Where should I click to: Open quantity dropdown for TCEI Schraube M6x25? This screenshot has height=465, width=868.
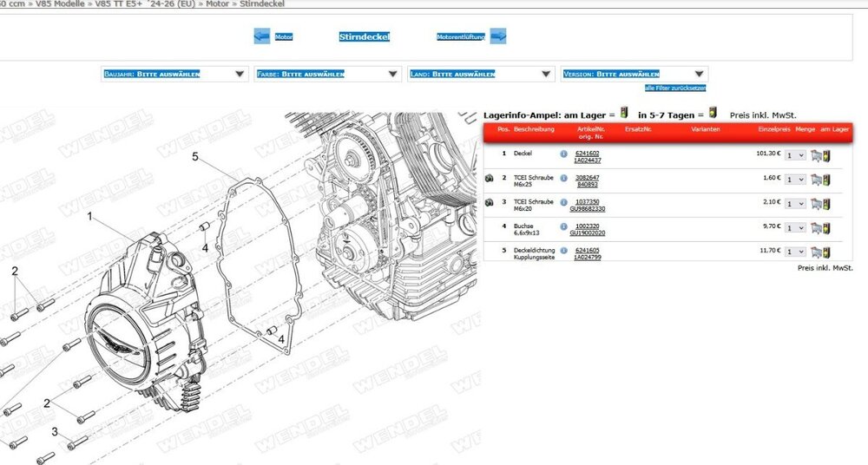(795, 180)
